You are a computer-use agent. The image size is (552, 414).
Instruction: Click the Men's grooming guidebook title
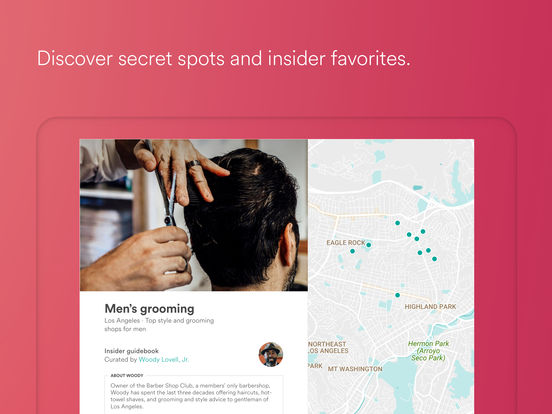pos(149,309)
